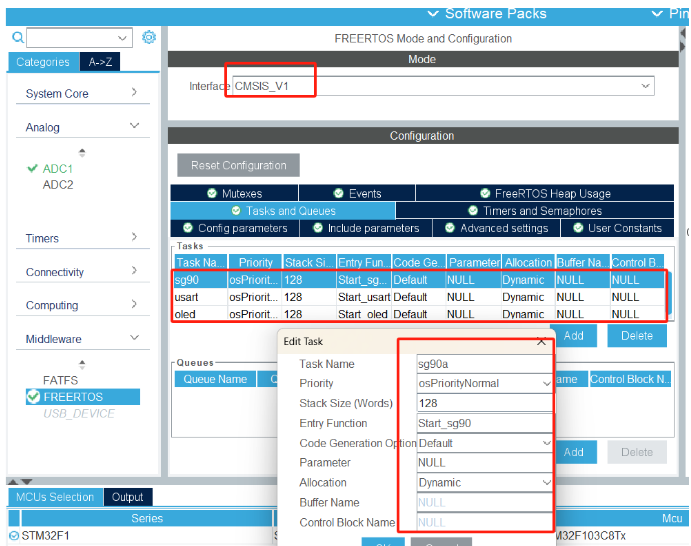Click the STM32F1 row selection icon
The width and height of the screenshot is (691, 546).
14,535
